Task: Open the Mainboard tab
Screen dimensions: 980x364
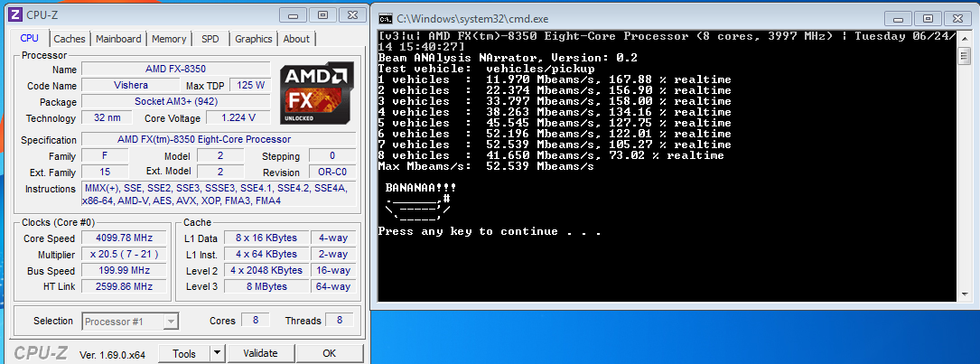Action: click(x=118, y=39)
